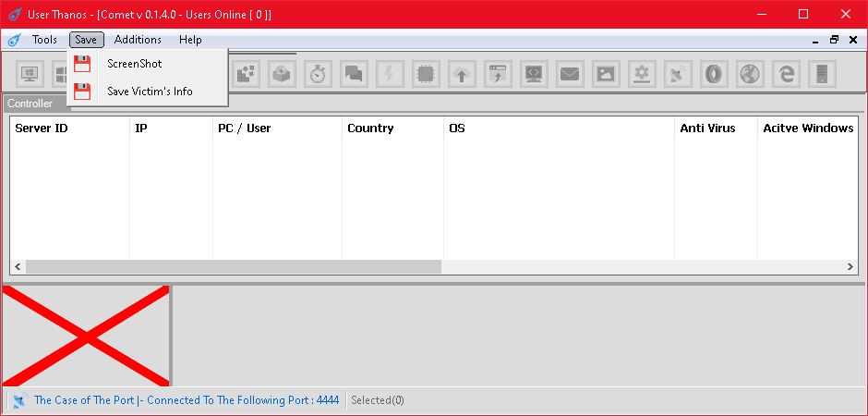Screen dimensions: 868x416
Task: Click the satellite dish toolbar icon
Action: coord(678,74)
